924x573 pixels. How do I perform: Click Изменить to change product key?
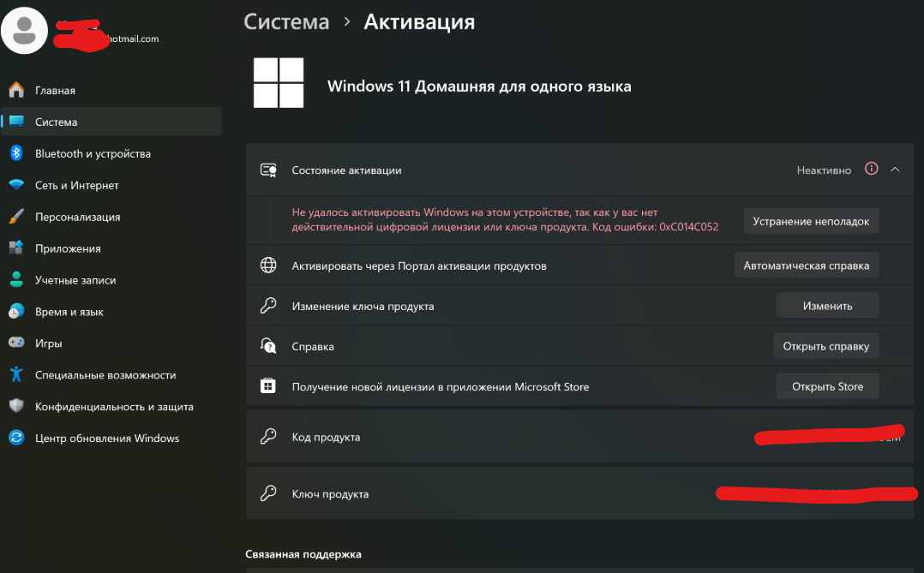[827, 306]
